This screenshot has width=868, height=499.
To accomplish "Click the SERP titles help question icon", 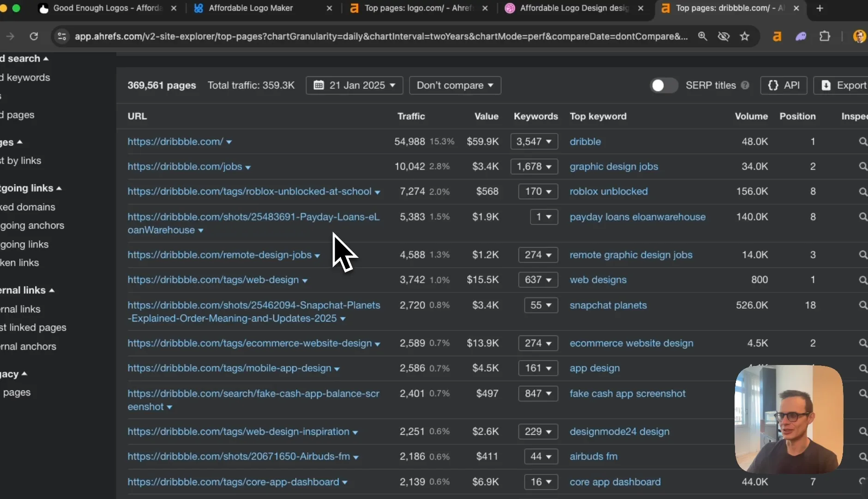I will [745, 85].
